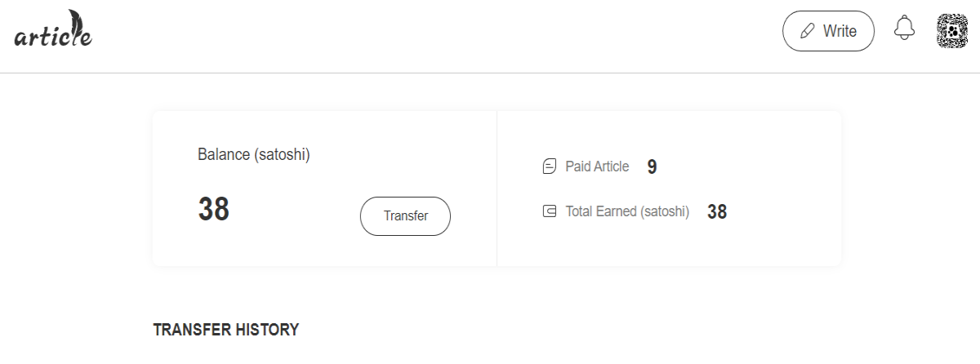Click the TRANSFER HISTORY heading
Image resolution: width=980 pixels, height=364 pixels.
click(x=226, y=330)
